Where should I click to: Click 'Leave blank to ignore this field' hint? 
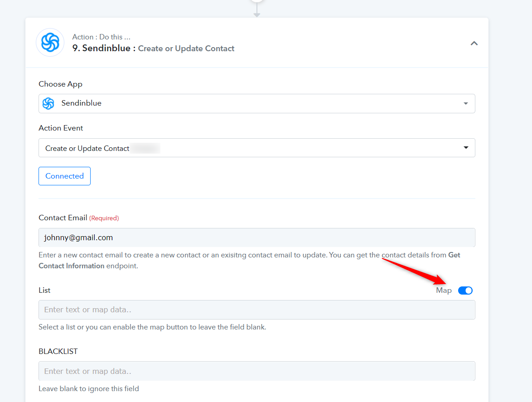pos(89,389)
